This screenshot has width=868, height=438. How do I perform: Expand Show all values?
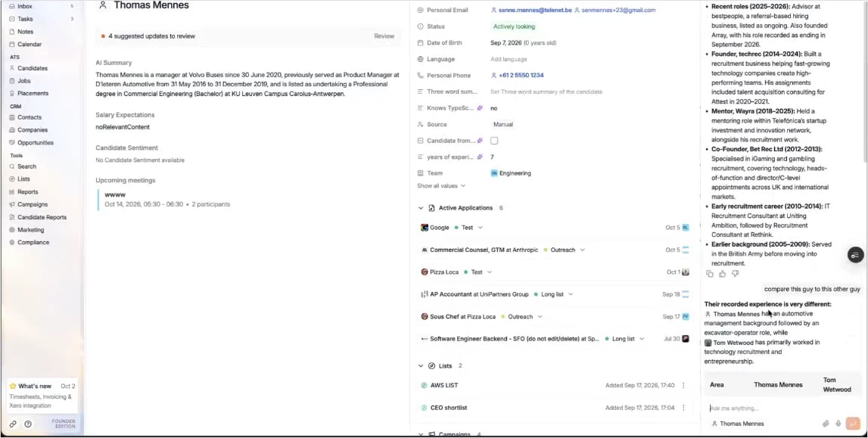point(441,186)
